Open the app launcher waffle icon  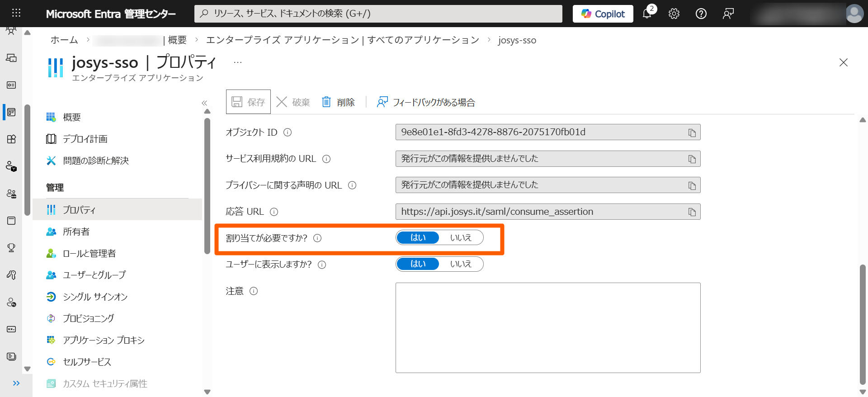click(x=16, y=13)
